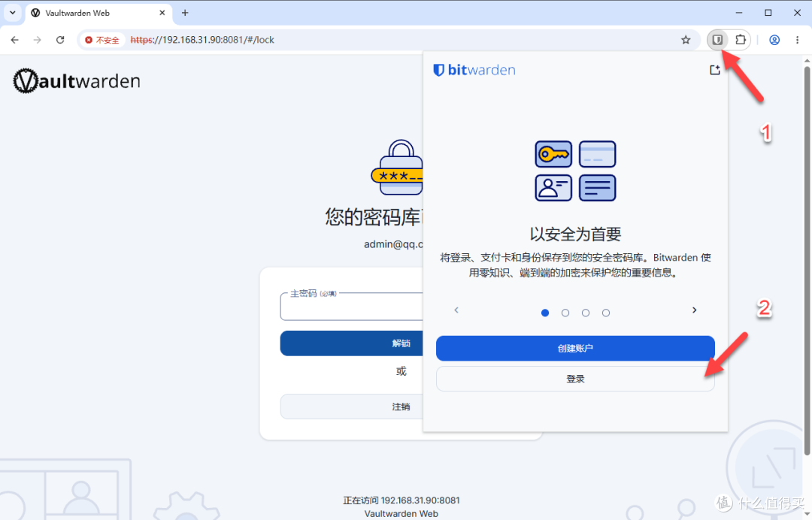Click the '解锁' unlock button
Screen dimensions: 812x520
tap(352, 343)
